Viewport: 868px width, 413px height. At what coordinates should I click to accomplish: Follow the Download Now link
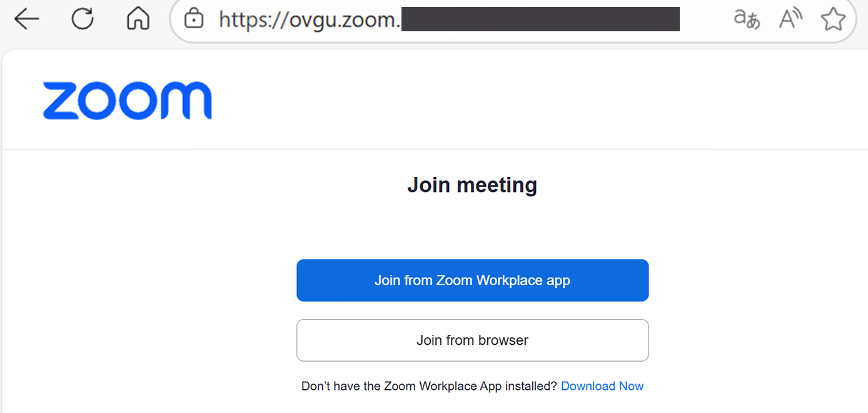(x=602, y=386)
